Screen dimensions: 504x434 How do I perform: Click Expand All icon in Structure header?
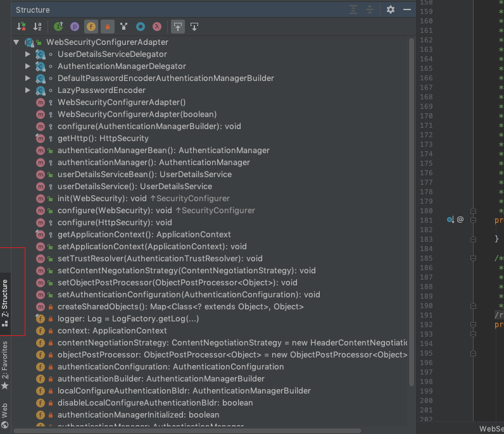coord(353,9)
